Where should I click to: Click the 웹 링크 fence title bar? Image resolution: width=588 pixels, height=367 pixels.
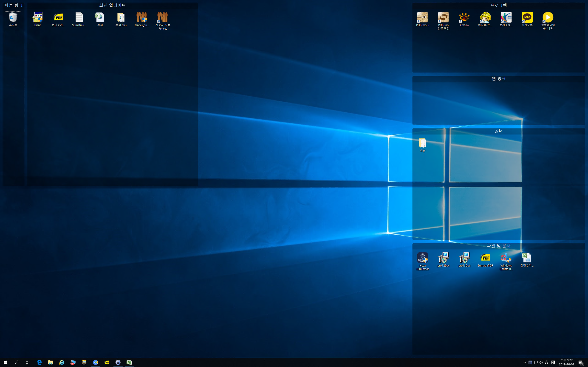(x=498, y=79)
